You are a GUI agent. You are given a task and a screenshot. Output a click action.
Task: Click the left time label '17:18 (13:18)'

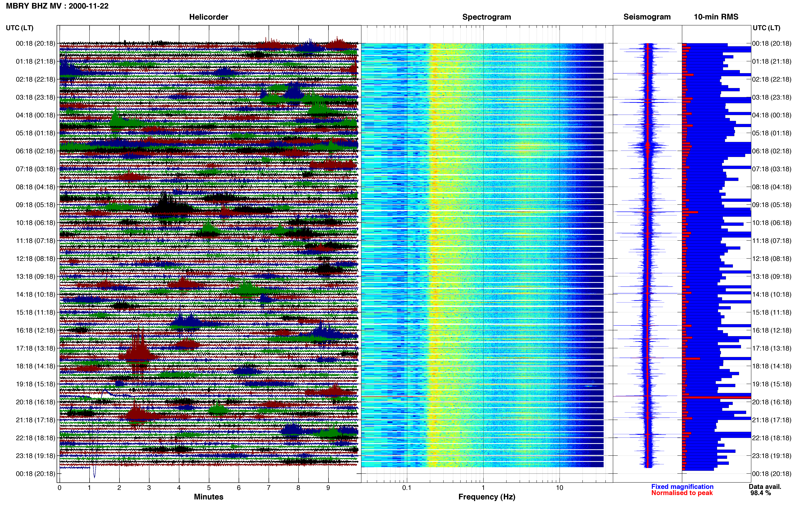coord(35,348)
